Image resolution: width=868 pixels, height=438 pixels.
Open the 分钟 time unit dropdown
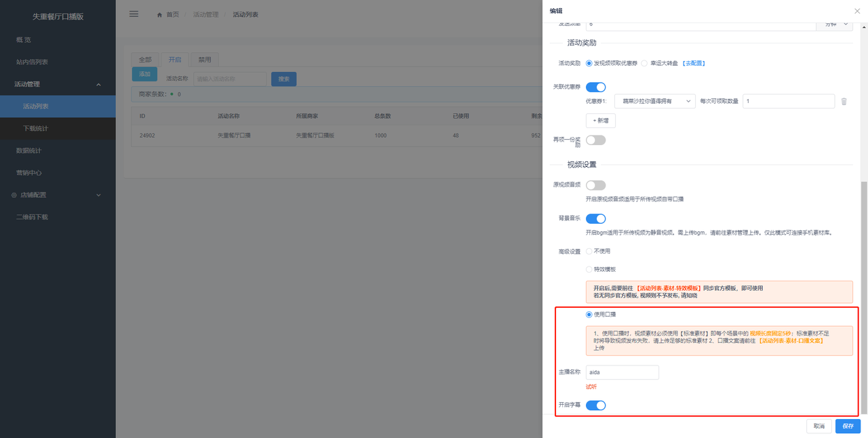coord(833,24)
